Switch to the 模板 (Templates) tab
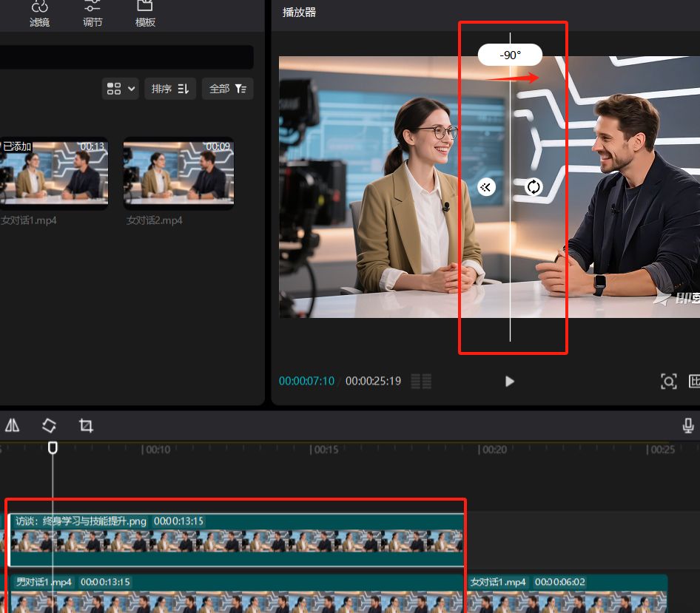 click(145, 13)
